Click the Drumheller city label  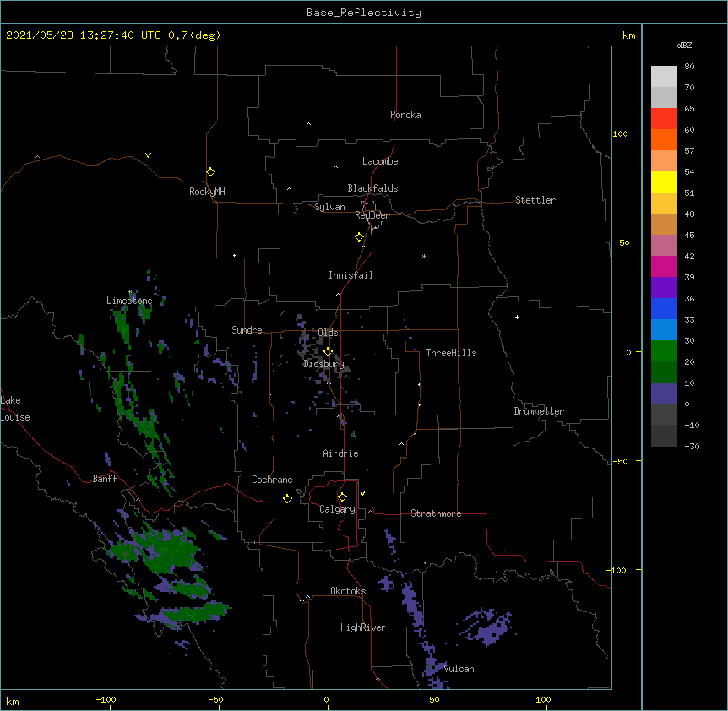539,411
